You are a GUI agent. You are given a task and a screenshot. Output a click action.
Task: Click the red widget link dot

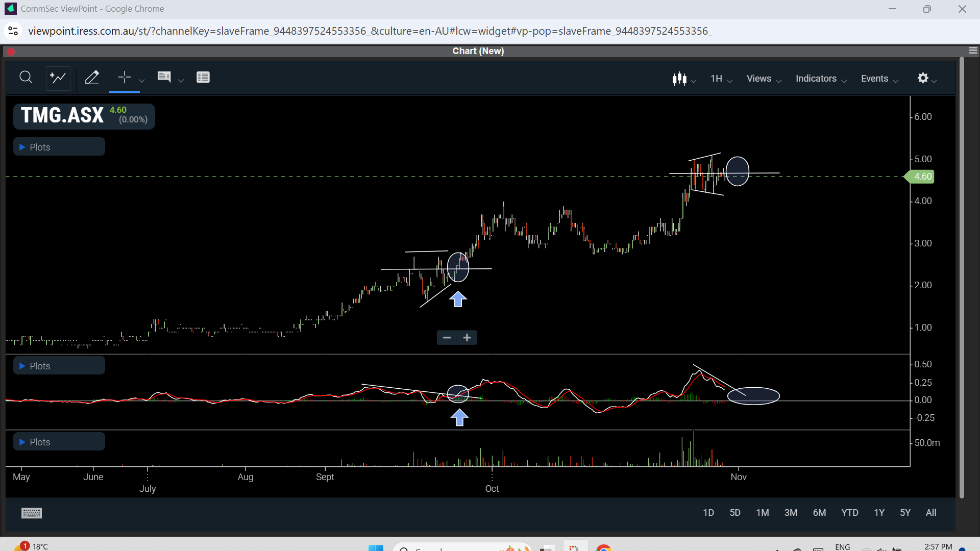click(11, 52)
